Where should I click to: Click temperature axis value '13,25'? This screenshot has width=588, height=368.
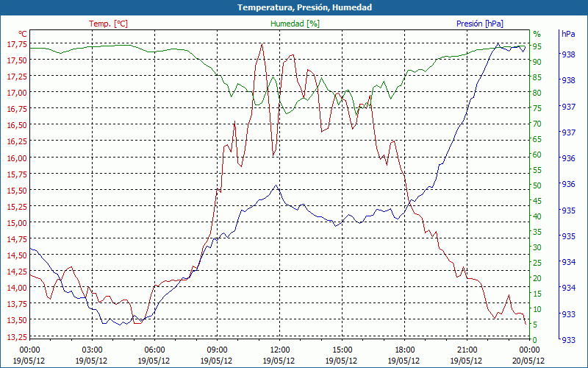click(17, 336)
